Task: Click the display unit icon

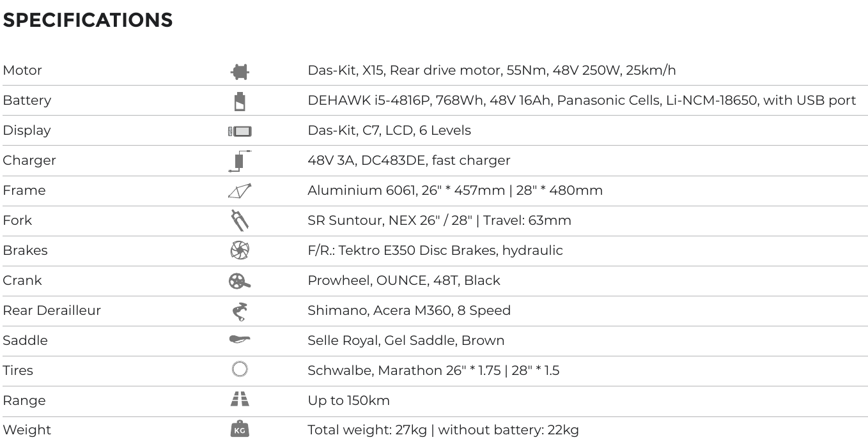Action: (x=240, y=132)
